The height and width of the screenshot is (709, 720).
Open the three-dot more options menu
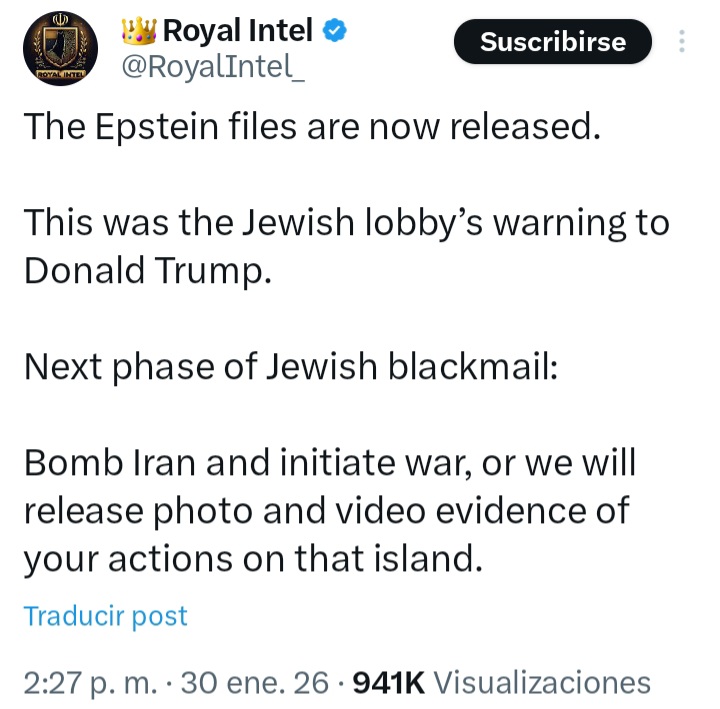point(682,42)
